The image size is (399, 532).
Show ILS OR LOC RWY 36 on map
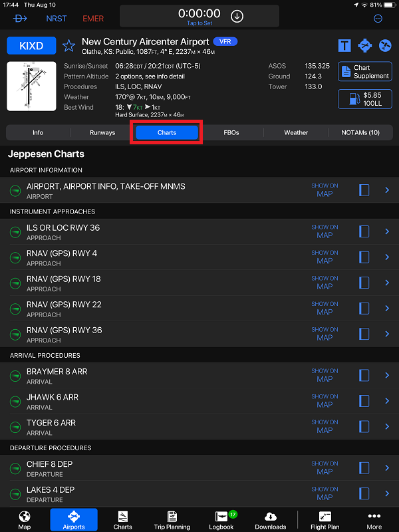coord(325,231)
